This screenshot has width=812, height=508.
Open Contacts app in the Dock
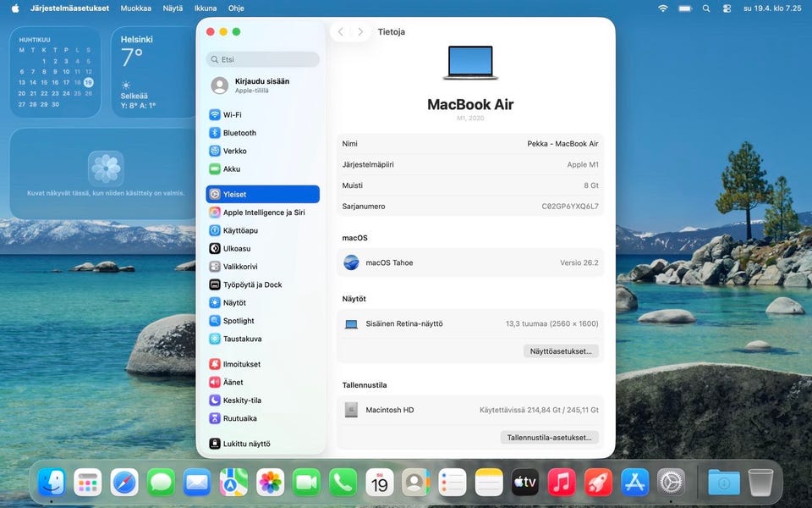tap(416, 483)
